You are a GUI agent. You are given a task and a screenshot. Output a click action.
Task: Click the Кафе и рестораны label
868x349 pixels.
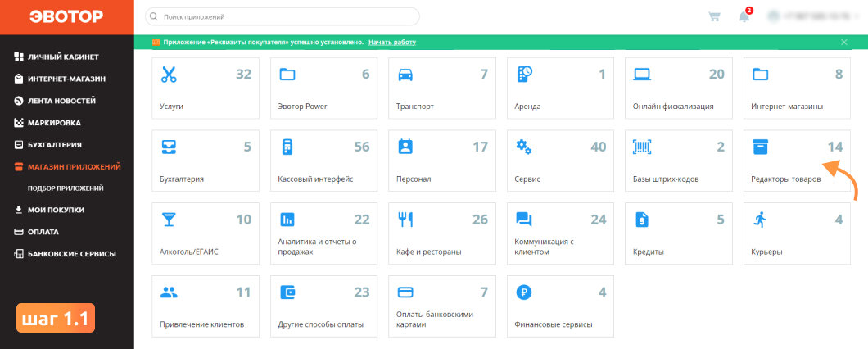(429, 252)
